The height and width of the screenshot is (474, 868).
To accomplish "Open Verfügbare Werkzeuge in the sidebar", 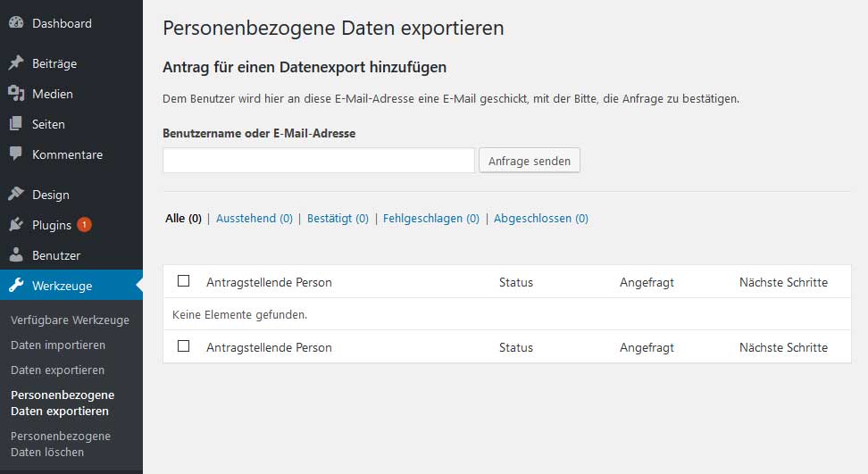I will click(x=70, y=320).
